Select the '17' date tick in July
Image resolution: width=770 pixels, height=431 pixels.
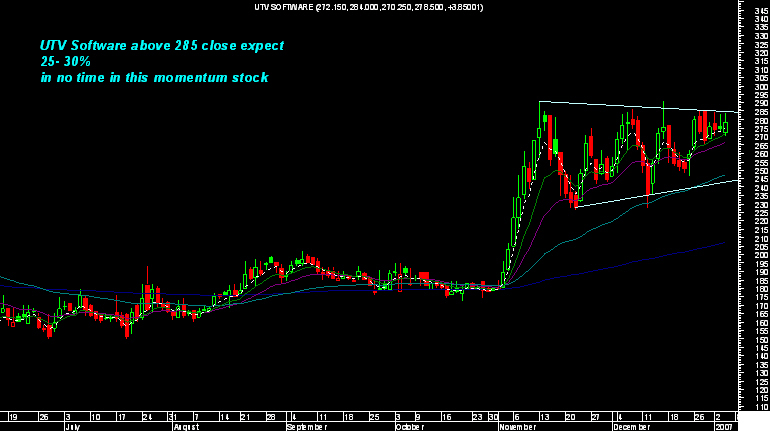(121, 417)
